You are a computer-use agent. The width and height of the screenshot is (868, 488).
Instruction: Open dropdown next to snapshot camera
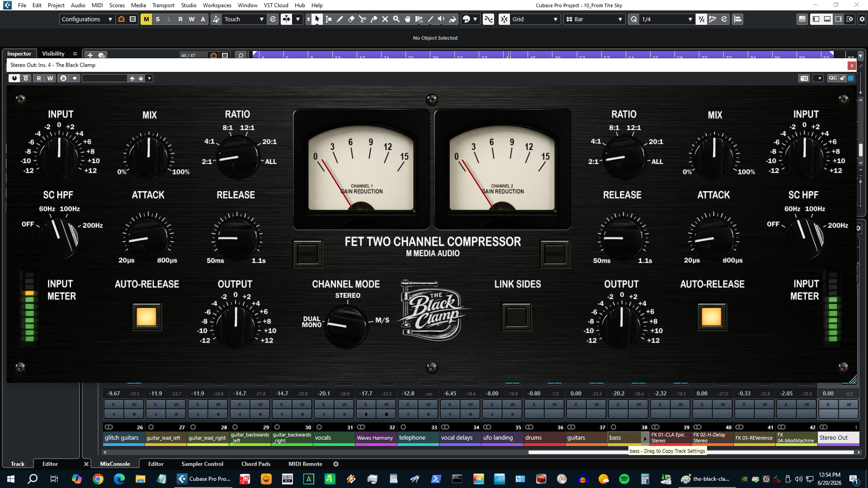[x=820, y=78]
